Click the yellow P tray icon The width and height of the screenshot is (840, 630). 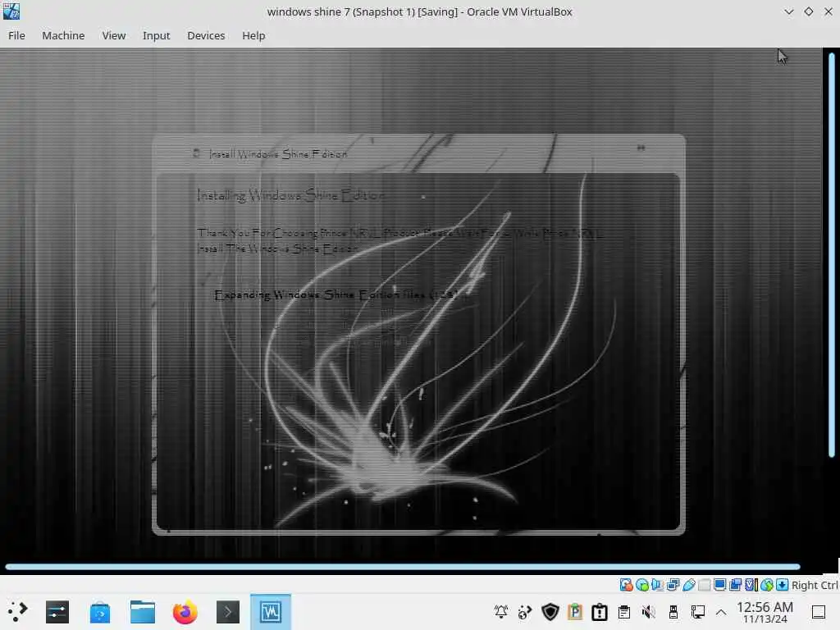tap(575, 612)
